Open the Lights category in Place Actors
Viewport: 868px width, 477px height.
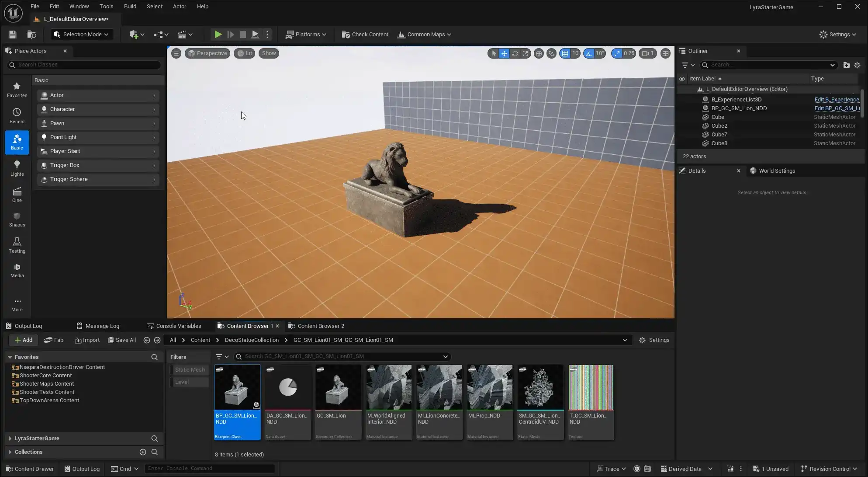pyautogui.click(x=17, y=168)
